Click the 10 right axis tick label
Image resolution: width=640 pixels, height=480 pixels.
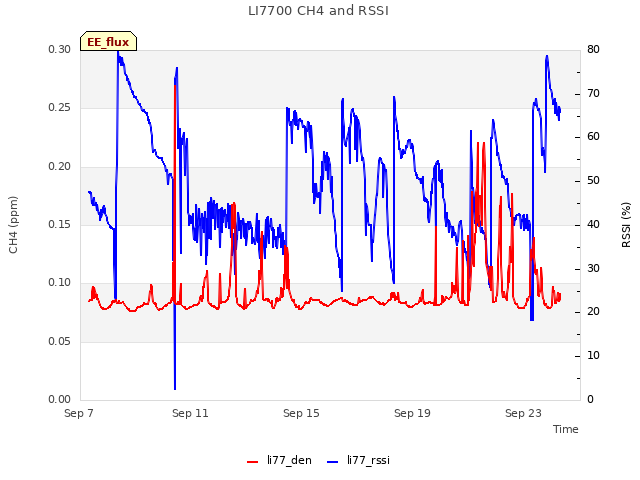point(593,356)
